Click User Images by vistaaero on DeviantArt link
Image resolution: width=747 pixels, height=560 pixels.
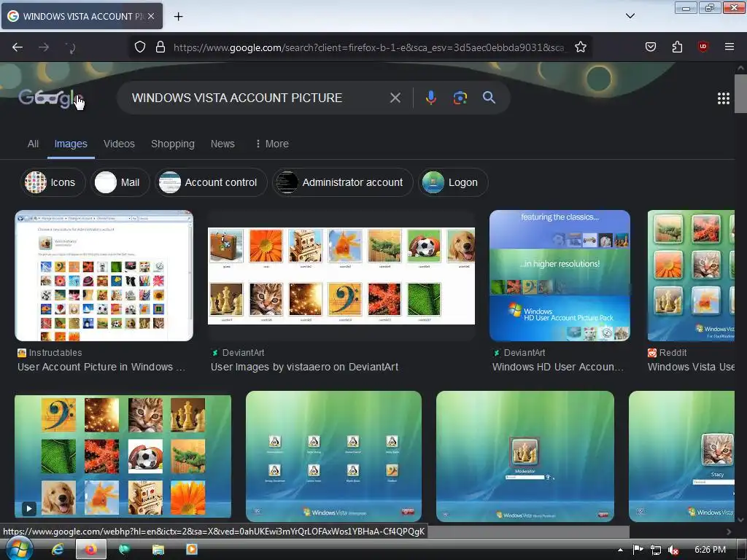[304, 367]
